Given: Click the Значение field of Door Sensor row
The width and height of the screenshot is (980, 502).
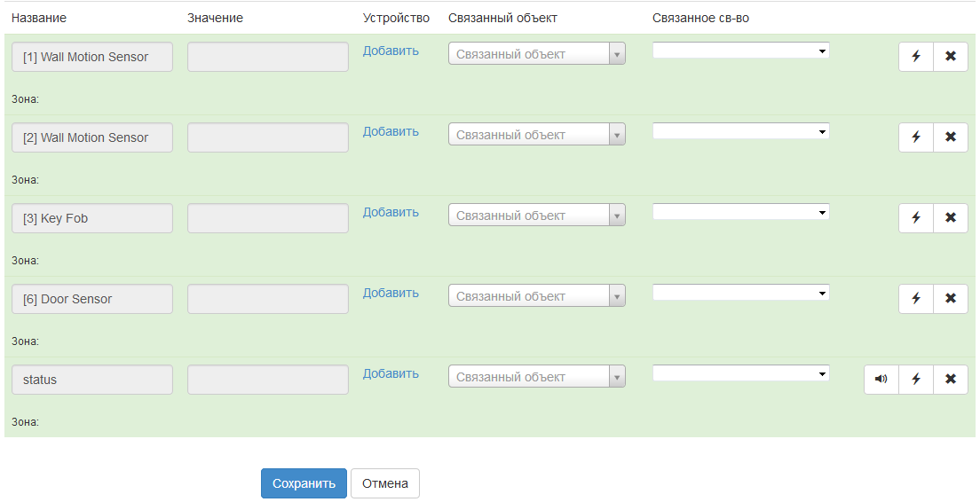Looking at the screenshot, I should click(267, 299).
